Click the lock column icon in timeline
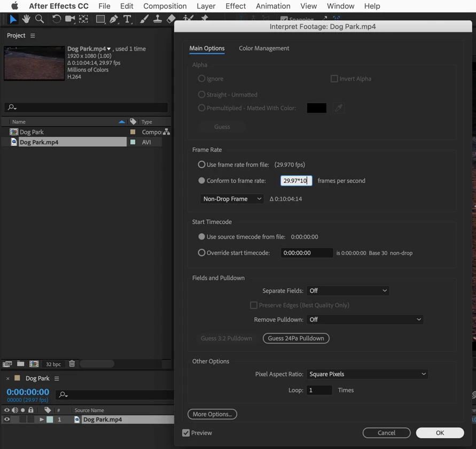476x449 pixels. click(x=30, y=410)
